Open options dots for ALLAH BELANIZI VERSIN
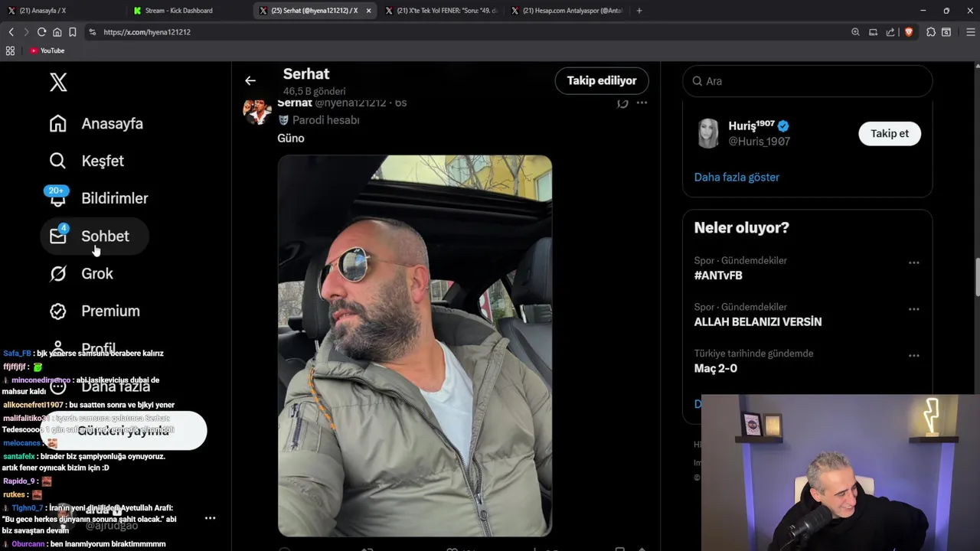 pyautogui.click(x=913, y=309)
